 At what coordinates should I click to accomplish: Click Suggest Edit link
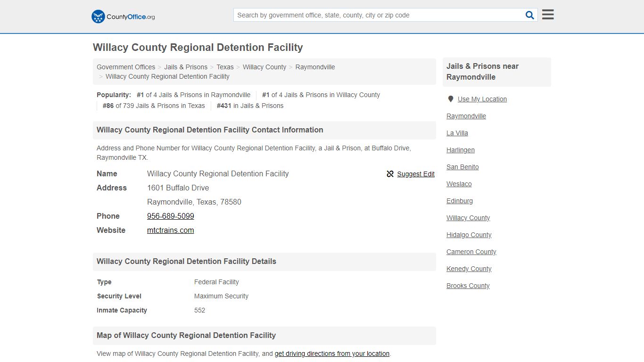pyautogui.click(x=416, y=174)
